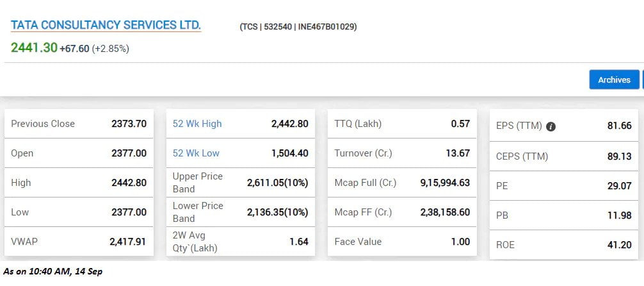The height and width of the screenshot is (286, 644).
Task: Select the CEPS (TTM) label
Action: [x=522, y=156]
